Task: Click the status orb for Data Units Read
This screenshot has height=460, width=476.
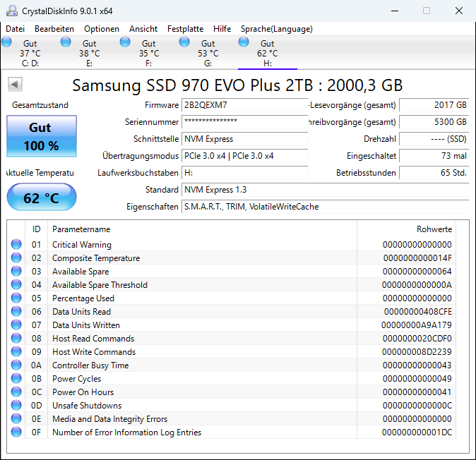Action: click(16, 311)
